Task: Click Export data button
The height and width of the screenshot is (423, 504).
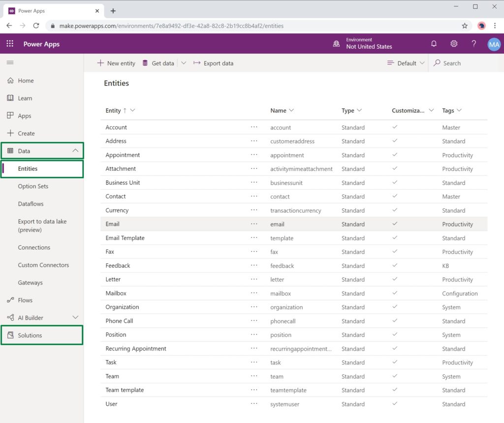Action: point(213,63)
